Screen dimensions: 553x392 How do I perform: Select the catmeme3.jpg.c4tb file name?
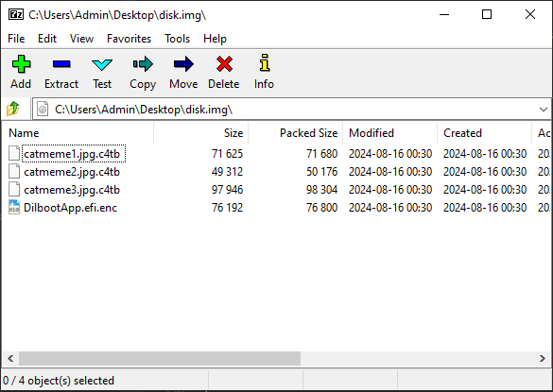(x=72, y=190)
